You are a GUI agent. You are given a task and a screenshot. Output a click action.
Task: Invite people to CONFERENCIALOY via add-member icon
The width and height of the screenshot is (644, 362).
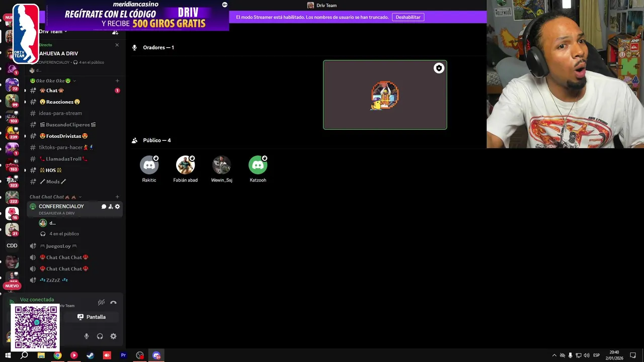(x=111, y=207)
